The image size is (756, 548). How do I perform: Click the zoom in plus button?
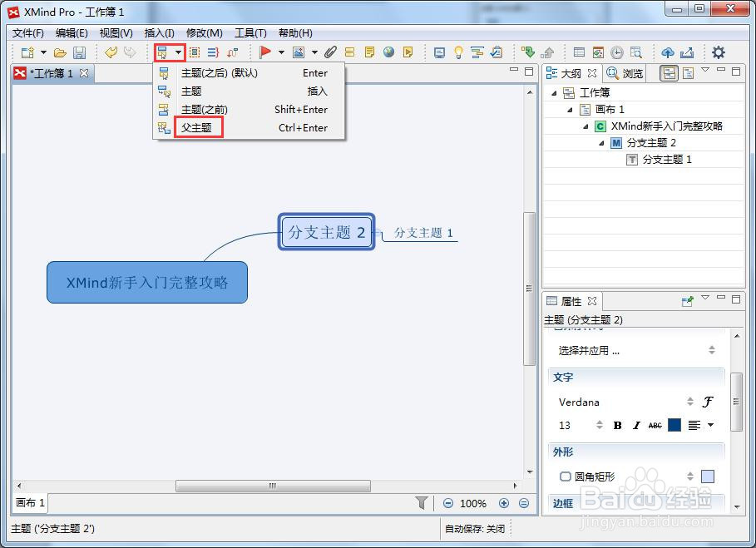pos(504,503)
